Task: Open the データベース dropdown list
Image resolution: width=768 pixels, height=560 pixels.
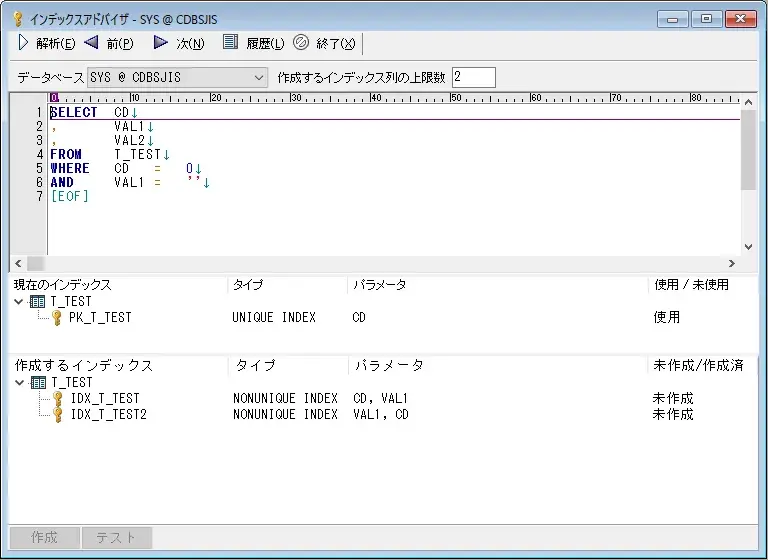Action: pos(259,77)
